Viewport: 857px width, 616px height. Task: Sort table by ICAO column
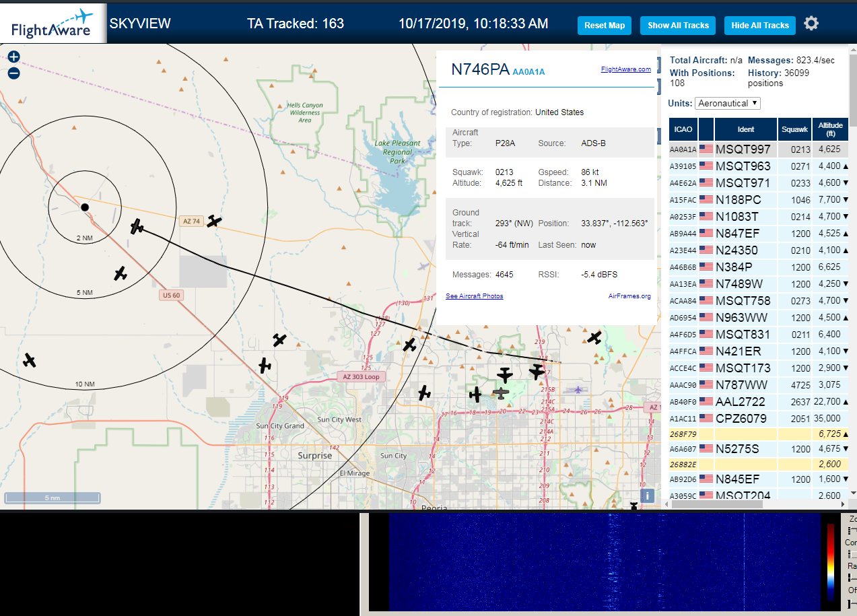click(683, 129)
